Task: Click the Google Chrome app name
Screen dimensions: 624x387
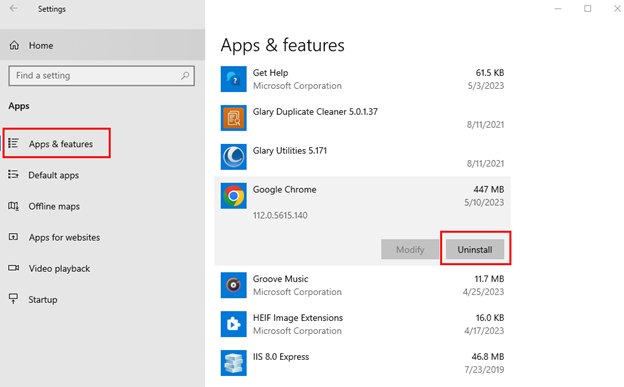Action: [285, 190]
